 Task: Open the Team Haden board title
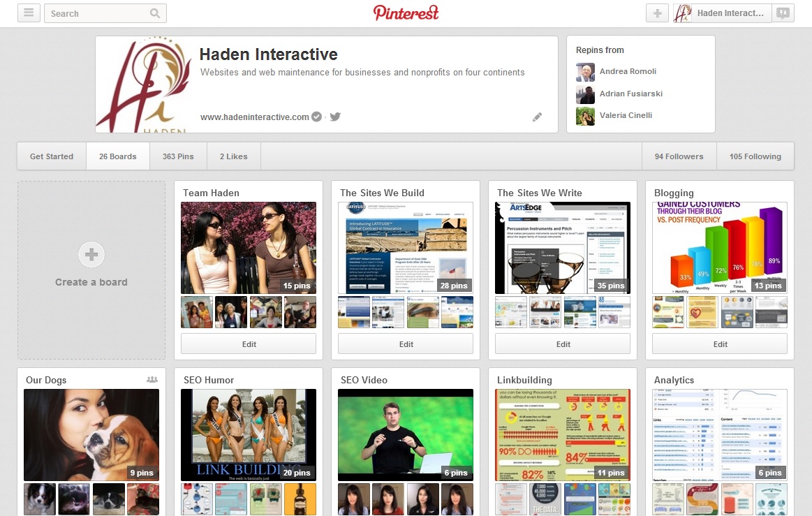[x=212, y=193]
